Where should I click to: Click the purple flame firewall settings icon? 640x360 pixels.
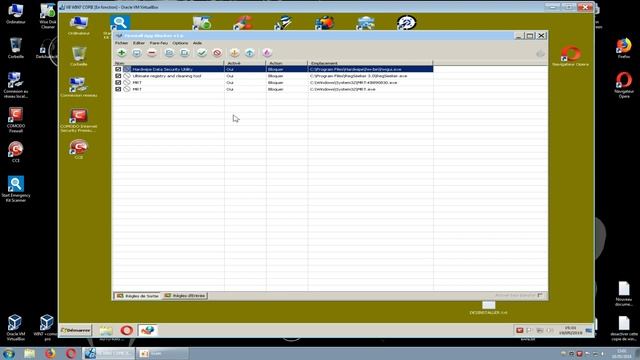[267, 53]
